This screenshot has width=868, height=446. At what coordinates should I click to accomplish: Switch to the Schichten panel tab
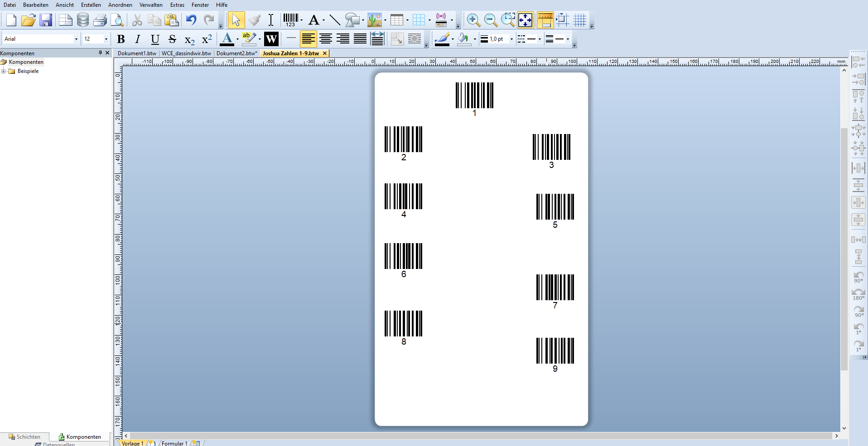(24, 437)
